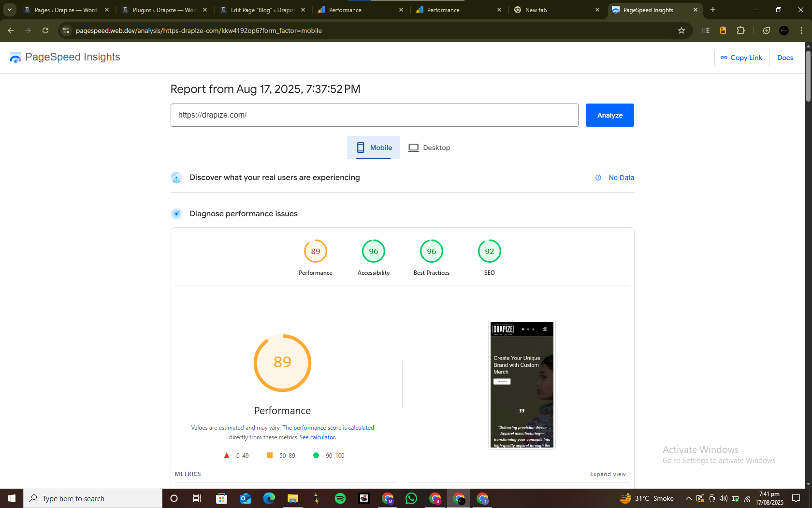Viewport: 812px width, 508px height.
Task: Switch to the Mobile tab
Action: click(x=373, y=148)
